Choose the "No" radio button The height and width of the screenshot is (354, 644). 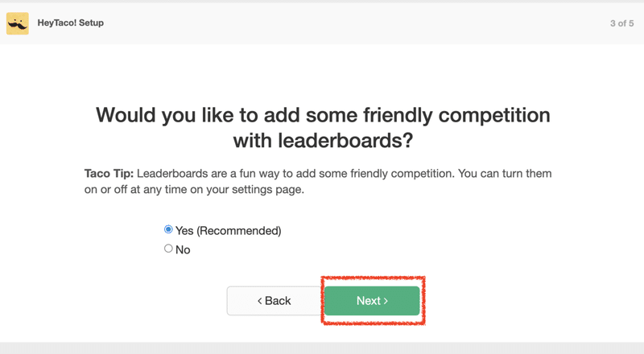(x=168, y=249)
